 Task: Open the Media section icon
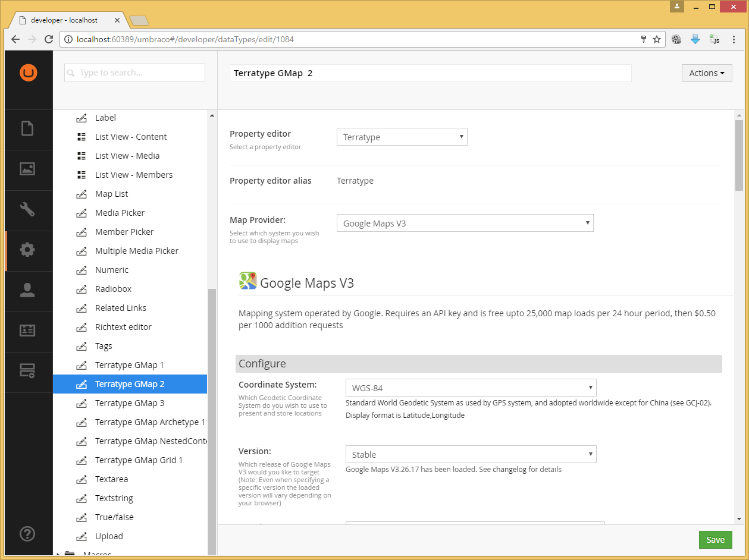(x=27, y=169)
